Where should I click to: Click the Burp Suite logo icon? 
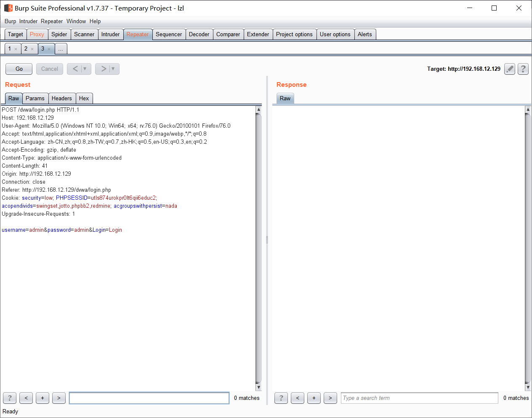click(8, 8)
